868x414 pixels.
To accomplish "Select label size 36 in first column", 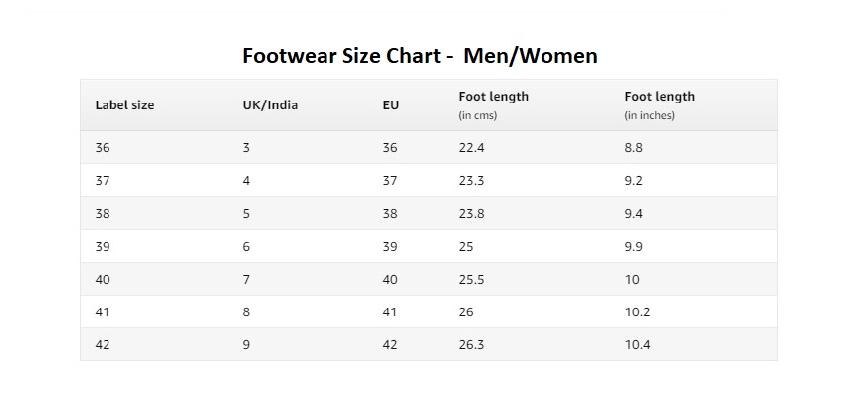I will coord(103,147).
